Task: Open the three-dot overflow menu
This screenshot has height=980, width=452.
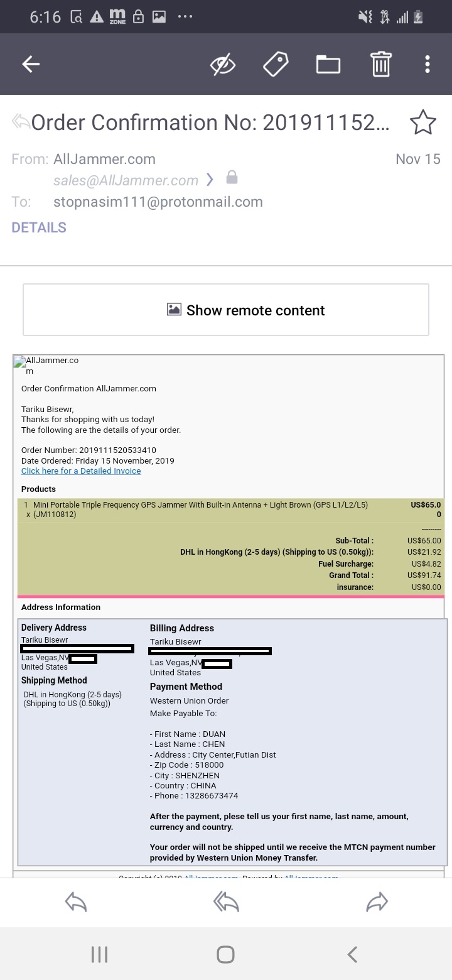Action: coord(427,64)
